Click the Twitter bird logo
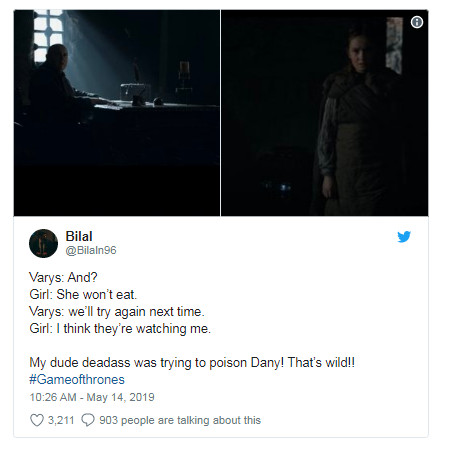Viewport: 454px width, 451px height. [404, 237]
